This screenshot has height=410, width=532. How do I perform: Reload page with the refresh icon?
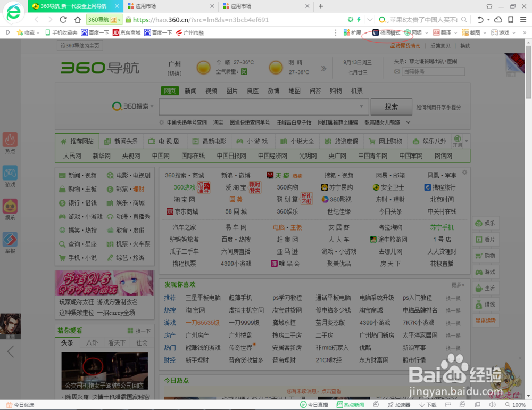(x=63, y=20)
